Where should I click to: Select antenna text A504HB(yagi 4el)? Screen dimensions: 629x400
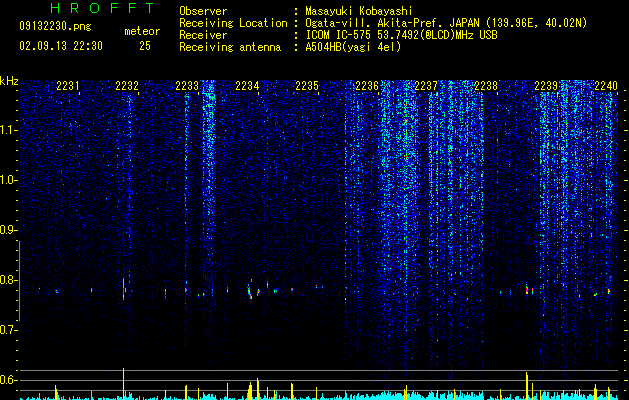click(353, 47)
